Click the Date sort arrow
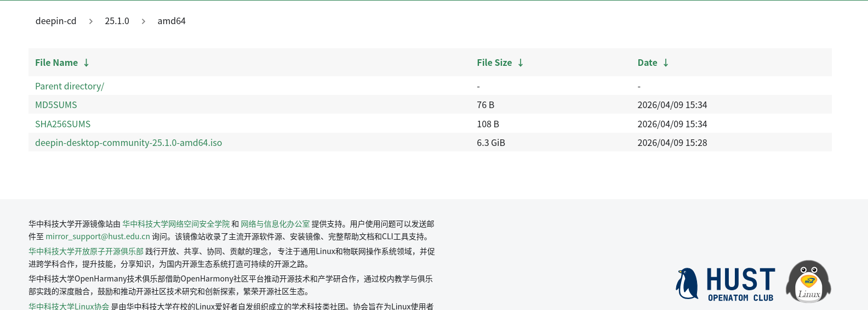The width and height of the screenshot is (868, 310). tap(666, 63)
